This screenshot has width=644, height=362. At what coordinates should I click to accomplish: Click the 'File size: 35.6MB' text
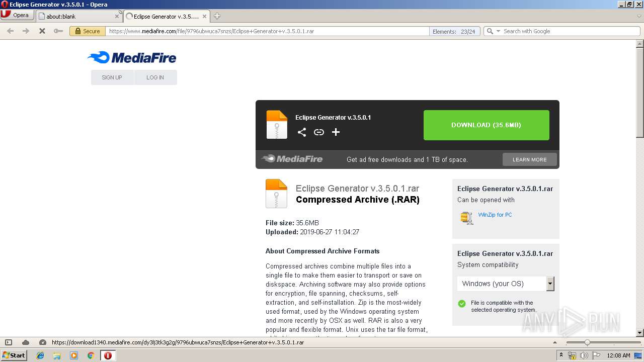[292, 223]
